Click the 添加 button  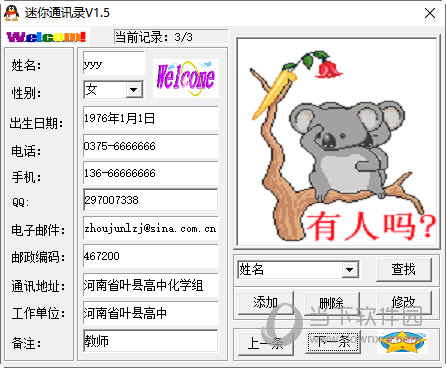click(266, 303)
